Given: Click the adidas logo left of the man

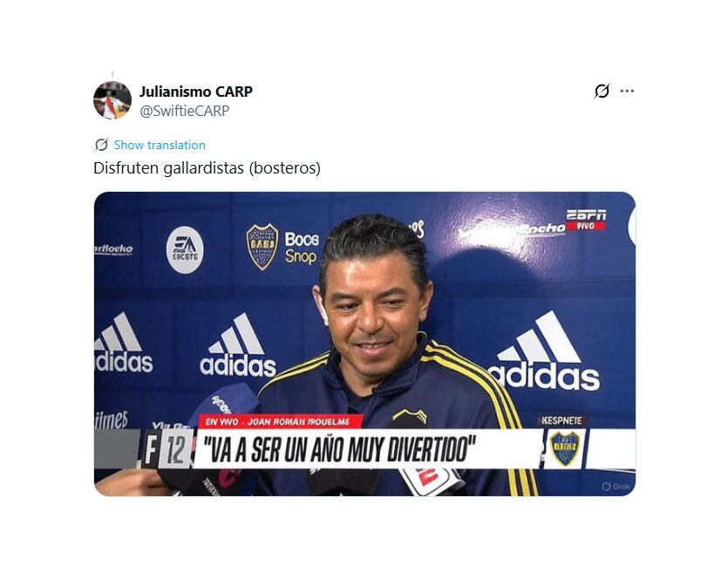Looking at the screenshot, I should tap(238, 345).
